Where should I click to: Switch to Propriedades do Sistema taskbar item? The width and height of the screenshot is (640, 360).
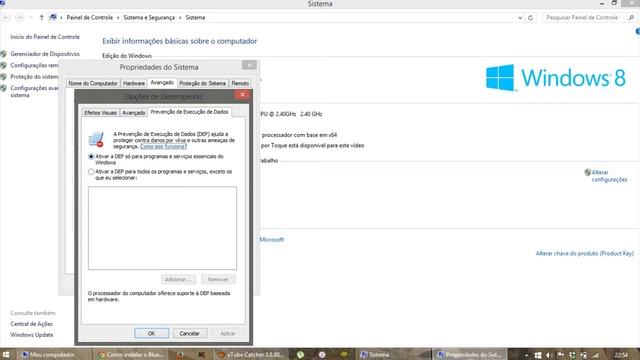[469, 355]
